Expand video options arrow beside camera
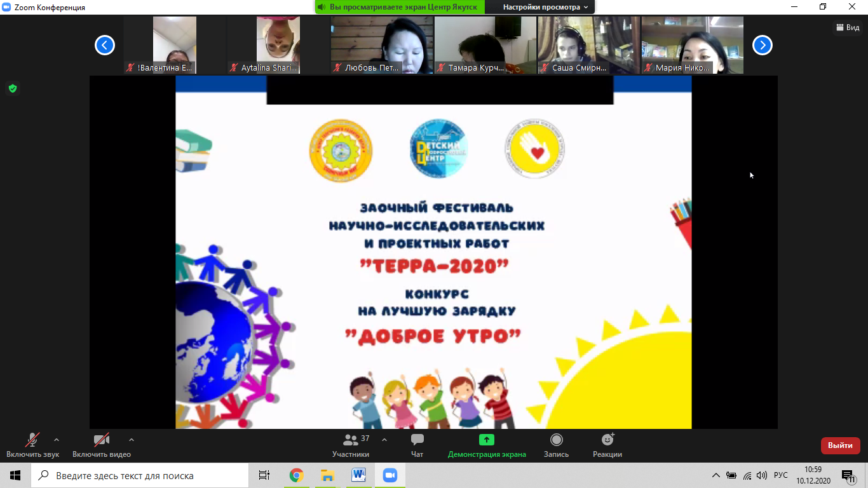 (x=132, y=440)
